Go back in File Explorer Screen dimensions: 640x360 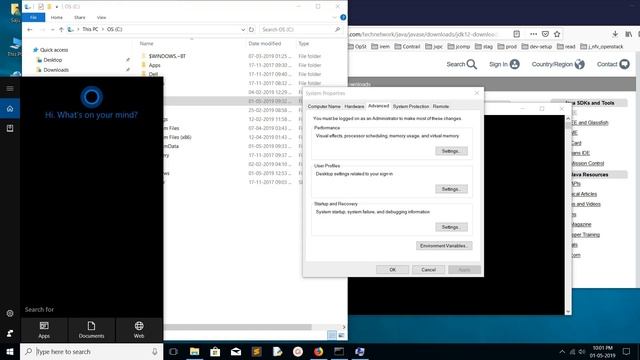pos(29,29)
